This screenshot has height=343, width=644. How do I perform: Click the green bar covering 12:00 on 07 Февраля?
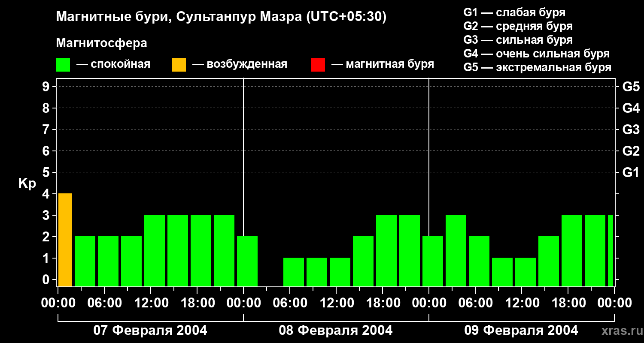pos(155,250)
